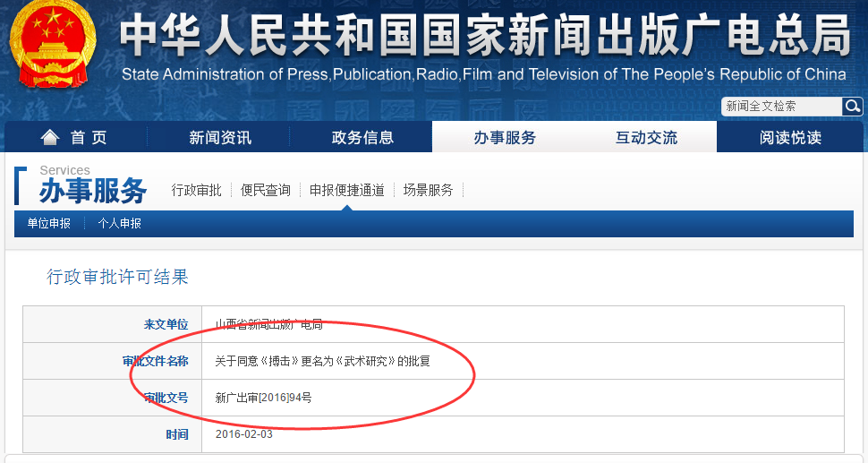Screen dimensions: 868x463
Task: Click the 审批文号 row label
Action: (x=166, y=398)
